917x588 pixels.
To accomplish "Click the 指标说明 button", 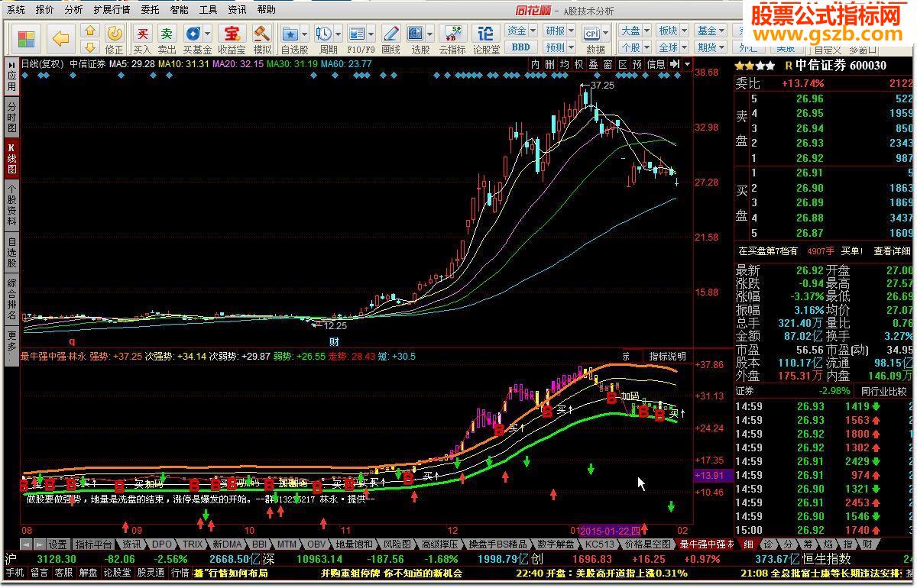I will [x=667, y=357].
